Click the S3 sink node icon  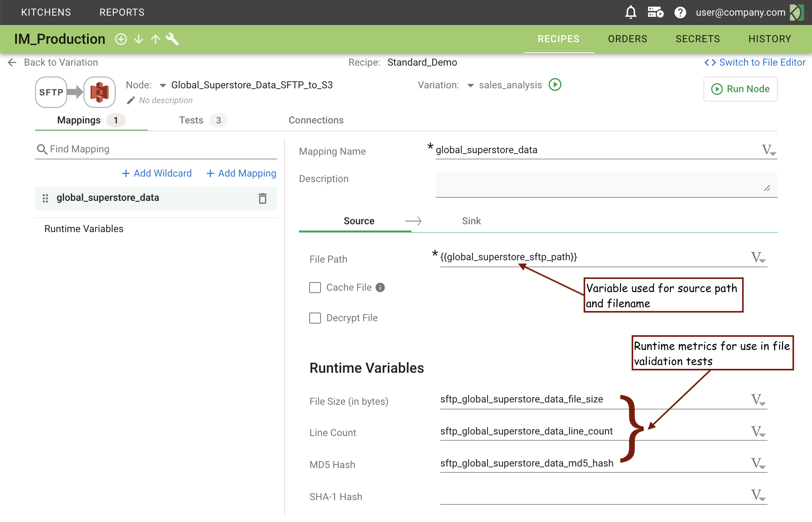tap(99, 92)
